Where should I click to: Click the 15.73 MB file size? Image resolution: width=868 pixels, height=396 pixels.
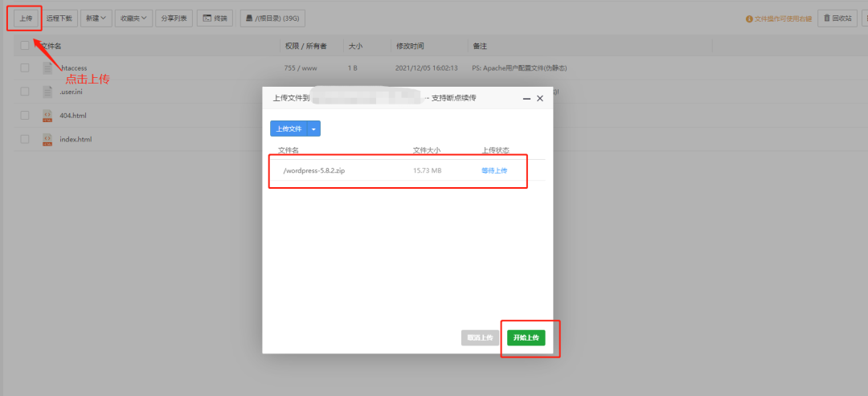(x=428, y=170)
